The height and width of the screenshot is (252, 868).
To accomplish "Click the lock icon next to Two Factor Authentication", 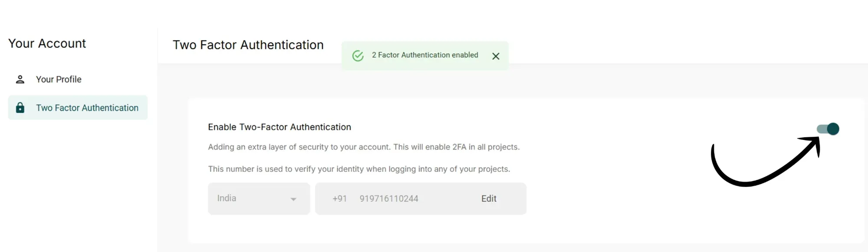I will coord(20,107).
